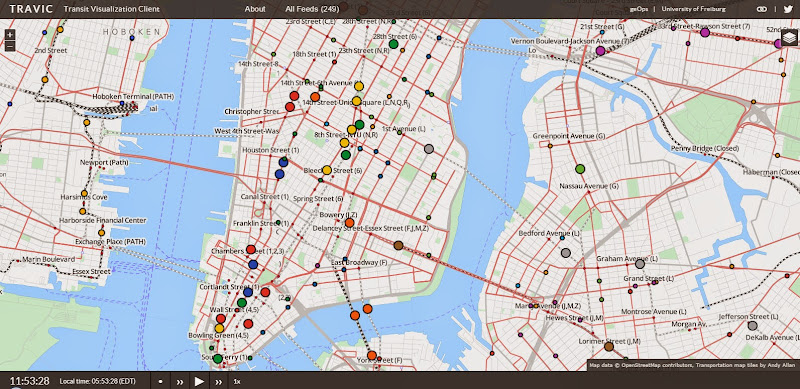Click the 1x speed indicator
The width and height of the screenshot is (800, 389).
(237, 381)
